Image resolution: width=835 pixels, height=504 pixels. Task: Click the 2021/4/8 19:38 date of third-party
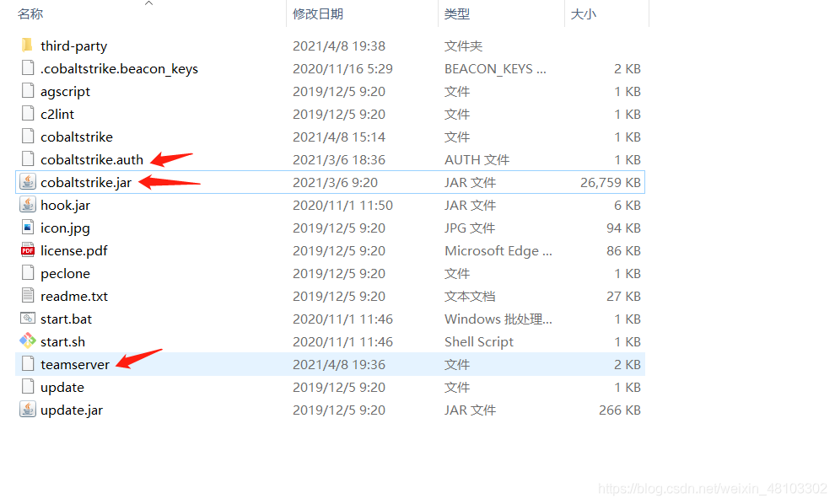pos(339,46)
